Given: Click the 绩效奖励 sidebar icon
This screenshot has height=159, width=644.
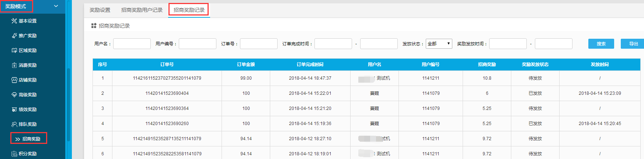Looking at the screenshot, I should tap(14, 110).
